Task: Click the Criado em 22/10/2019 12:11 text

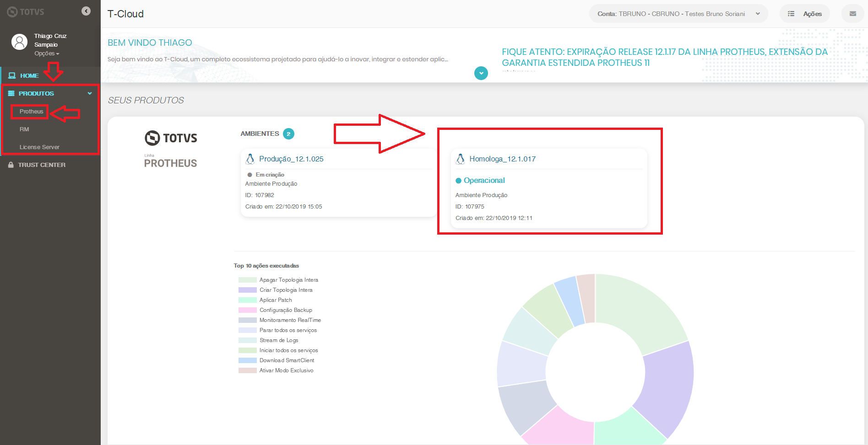Action: pyautogui.click(x=494, y=218)
